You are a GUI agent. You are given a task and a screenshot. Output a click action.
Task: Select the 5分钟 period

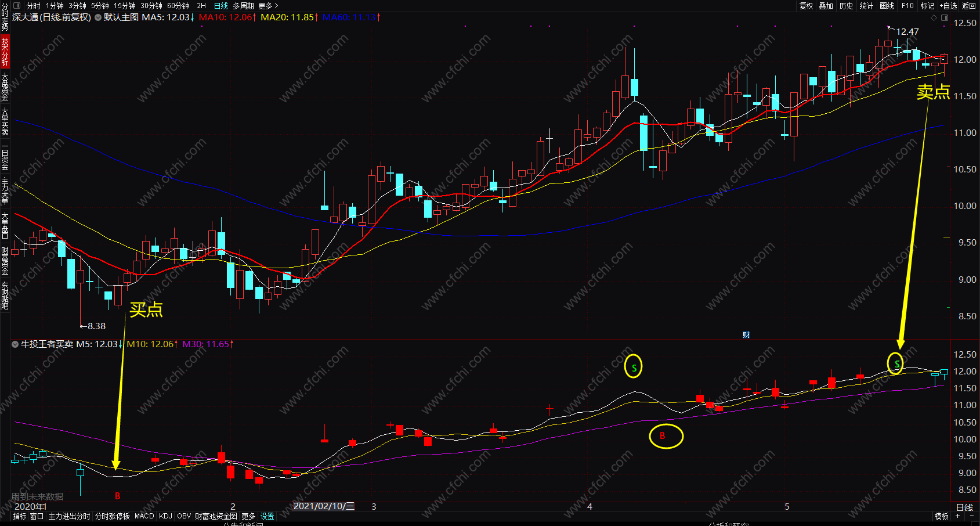[x=100, y=6]
